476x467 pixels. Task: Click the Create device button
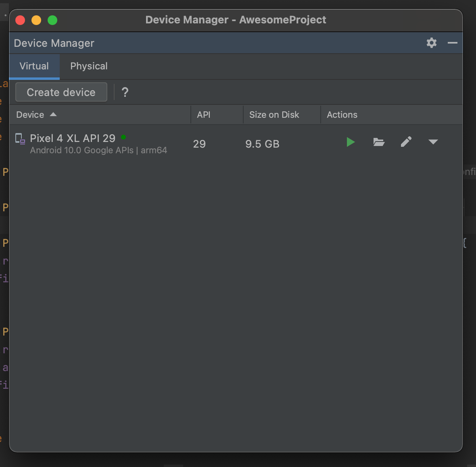click(x=61, y=92)
